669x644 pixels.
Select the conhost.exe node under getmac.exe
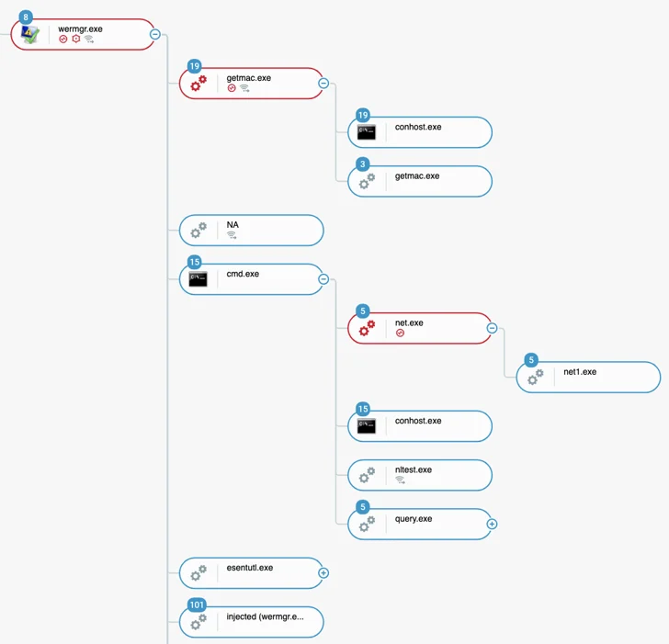click(420, 132)
